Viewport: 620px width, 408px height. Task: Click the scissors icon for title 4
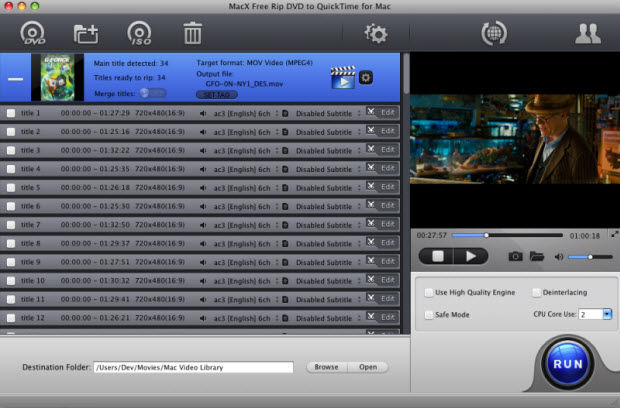point(370,168)
